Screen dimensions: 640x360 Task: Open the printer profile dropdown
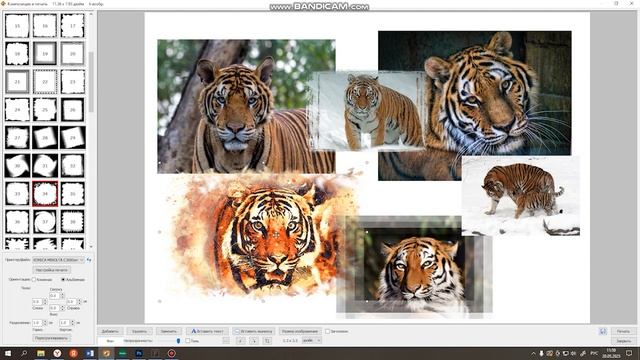point(58,260)
